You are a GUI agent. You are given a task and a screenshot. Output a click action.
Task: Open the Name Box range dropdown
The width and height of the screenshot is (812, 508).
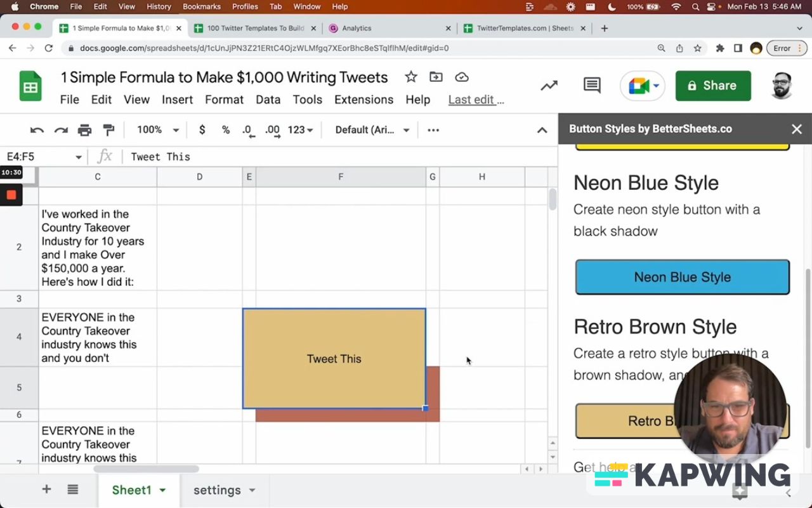[x=79, y=157]
